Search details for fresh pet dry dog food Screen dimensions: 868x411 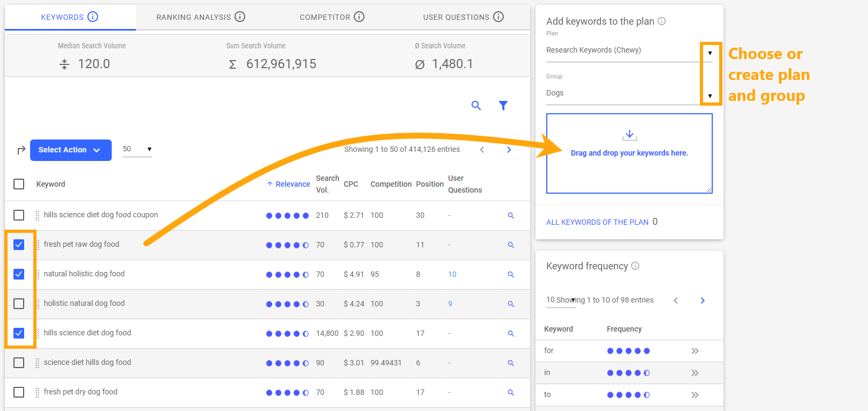click(511, 392)
